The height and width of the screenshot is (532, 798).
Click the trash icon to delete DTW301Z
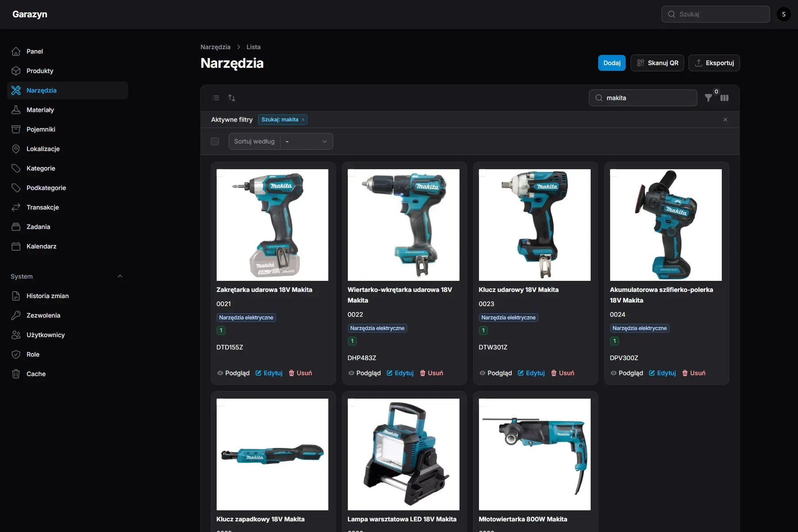[554, 373]
